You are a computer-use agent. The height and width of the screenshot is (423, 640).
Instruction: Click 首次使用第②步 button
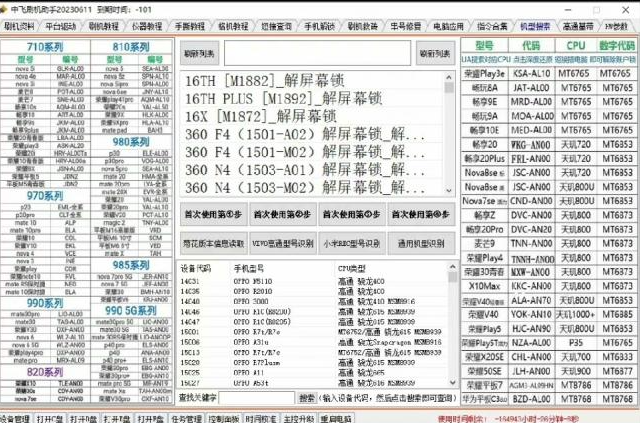point(282,214)
